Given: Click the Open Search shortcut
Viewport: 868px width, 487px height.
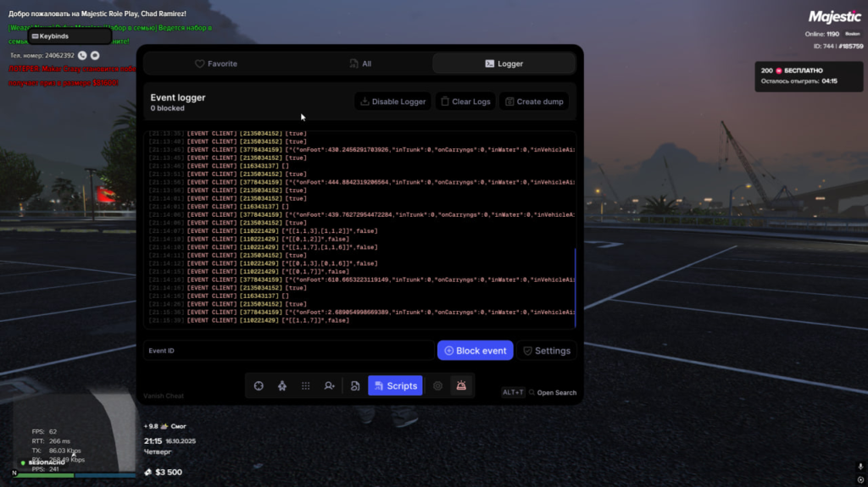Looking at the screenshot, I should (x=556, y=393).
